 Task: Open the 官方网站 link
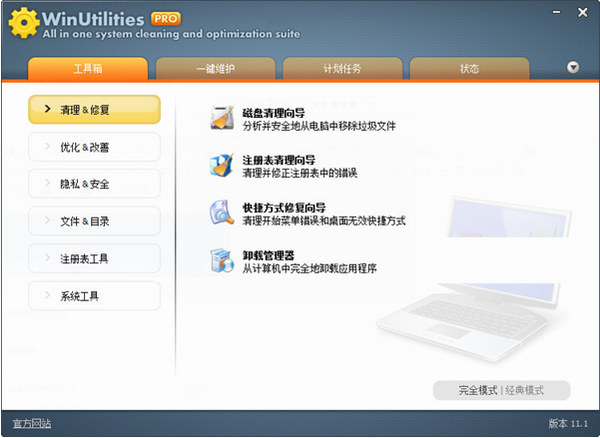32,423
